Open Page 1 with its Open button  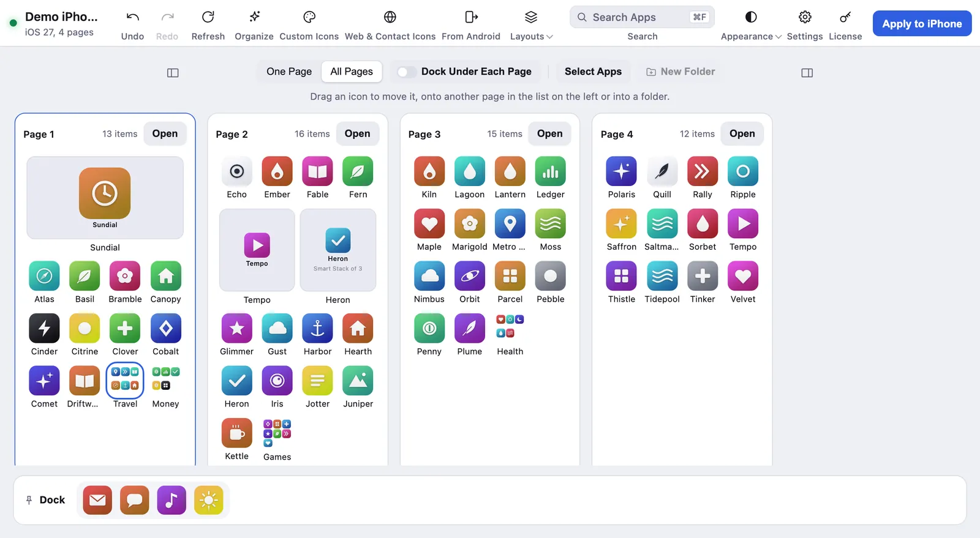[x=165, y=133]
